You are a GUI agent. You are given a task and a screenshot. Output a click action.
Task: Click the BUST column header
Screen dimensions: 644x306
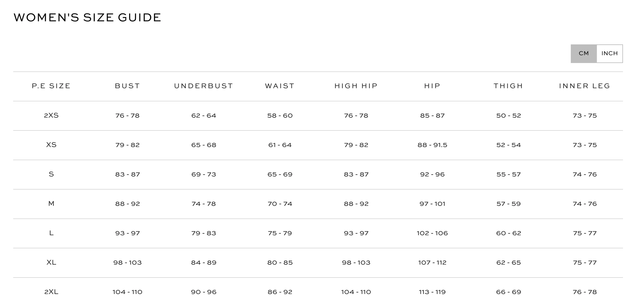coord(128,86)
